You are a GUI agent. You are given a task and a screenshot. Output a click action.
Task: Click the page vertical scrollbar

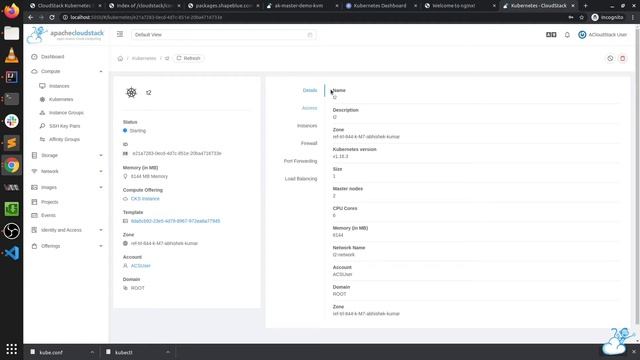638,176
